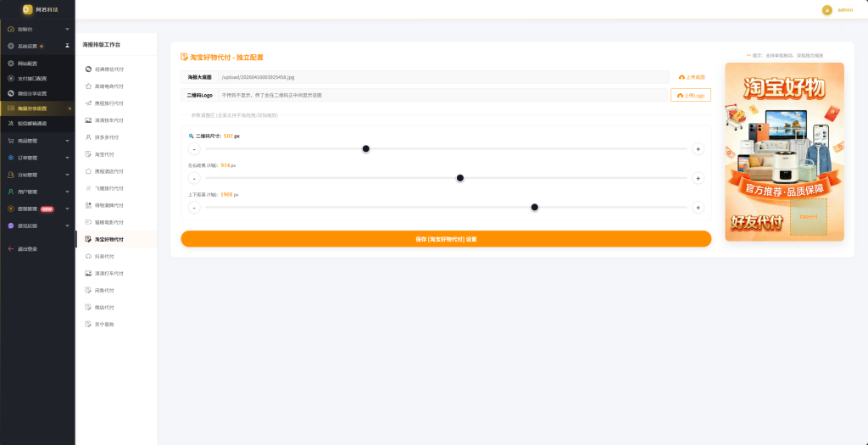
Task: Click the 淘宝好物 poster preview image
Action: pos(784,152)
